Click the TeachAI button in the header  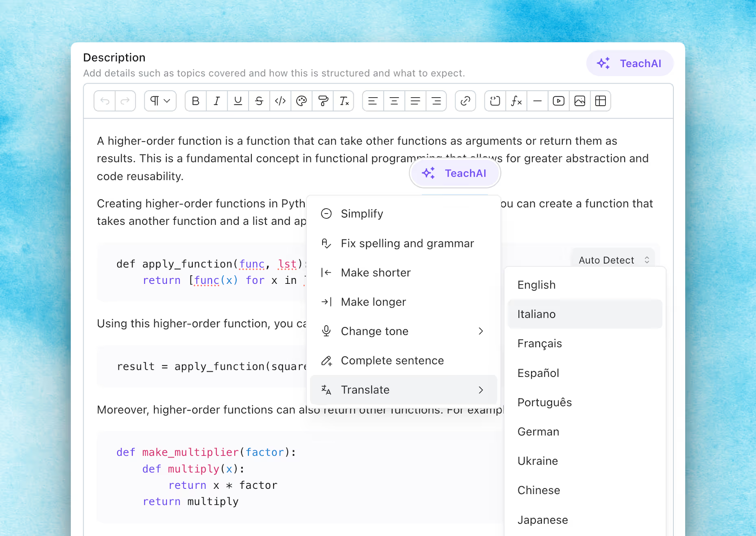[630, 63]
